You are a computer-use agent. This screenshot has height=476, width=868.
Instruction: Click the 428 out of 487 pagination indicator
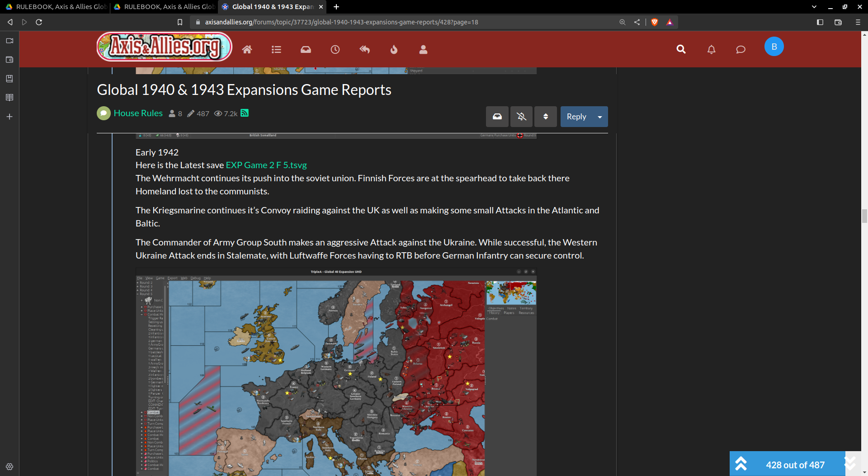[795, 465]
